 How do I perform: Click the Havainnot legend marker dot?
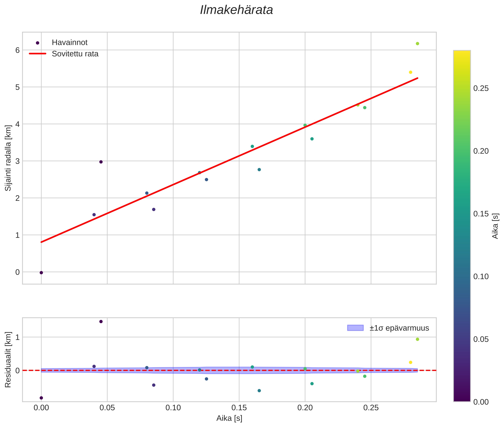(37, 43)
